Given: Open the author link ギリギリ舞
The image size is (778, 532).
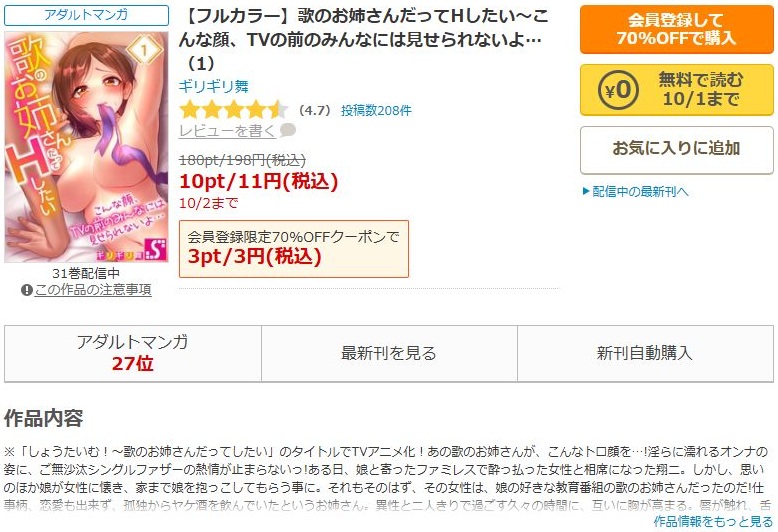Looking at the screenshot, I should [x=214, y=86].
